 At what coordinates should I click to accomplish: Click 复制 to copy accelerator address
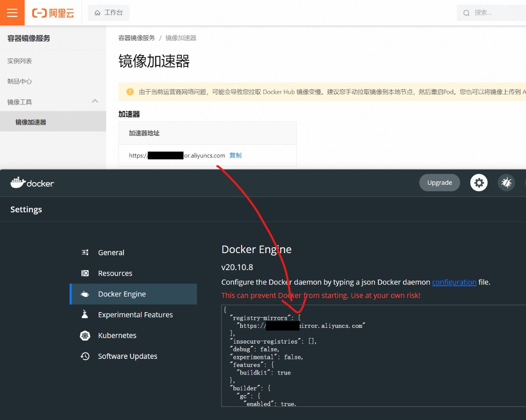click(x=235, y=155)
